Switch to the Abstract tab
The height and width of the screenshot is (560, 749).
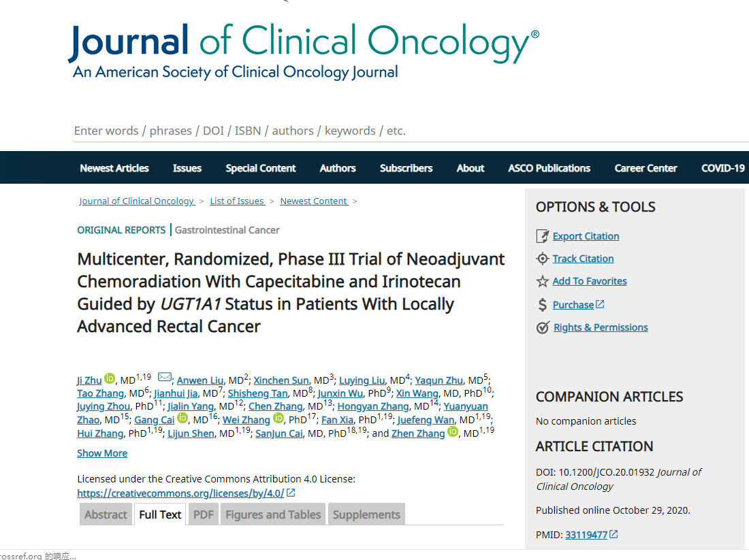[106, 514]
